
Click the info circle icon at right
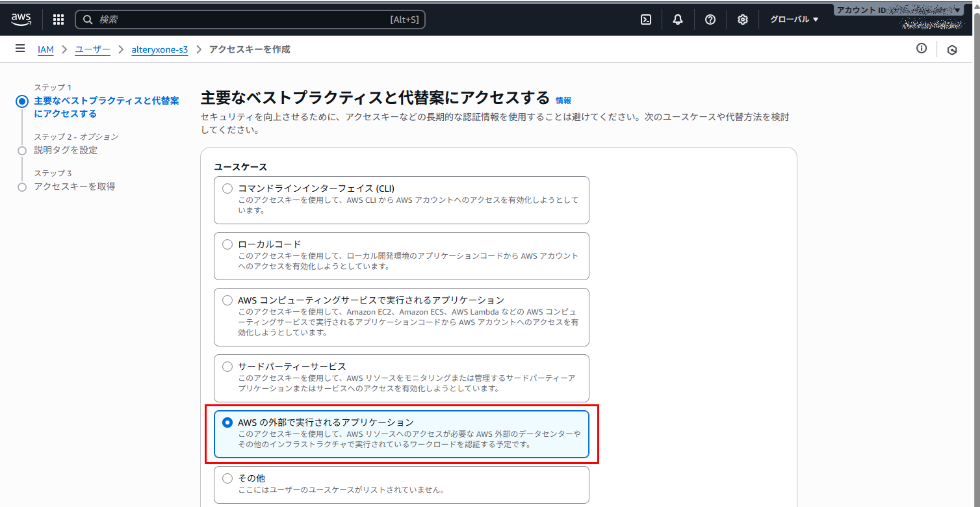[922, 49]
